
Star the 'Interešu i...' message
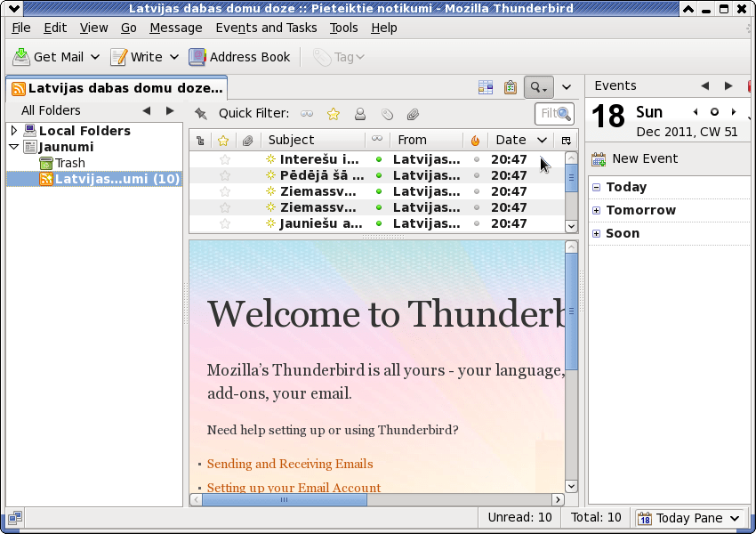click(x=225, y=159)
